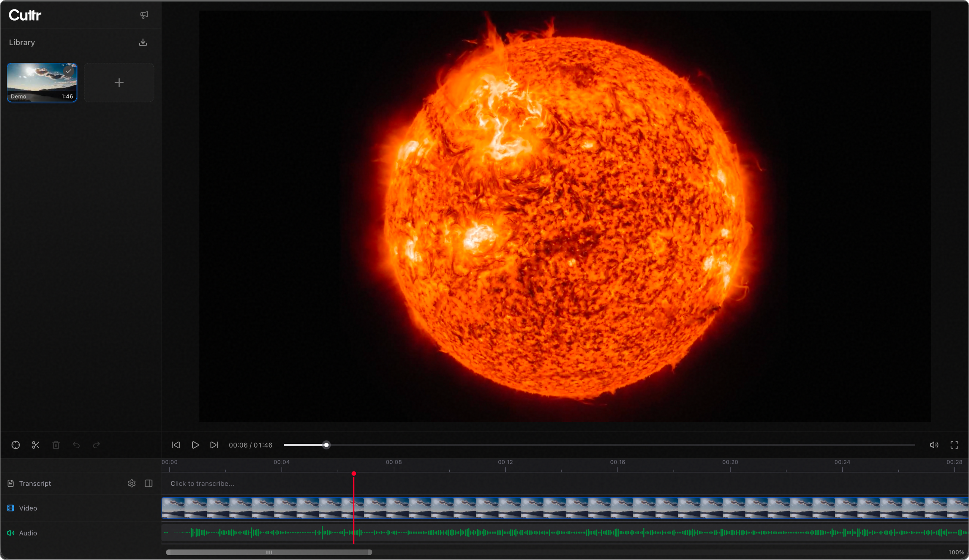This screenshot has width=969, height=560.
Task: Open transcript settings gear icon
Action: click(132, 483)
